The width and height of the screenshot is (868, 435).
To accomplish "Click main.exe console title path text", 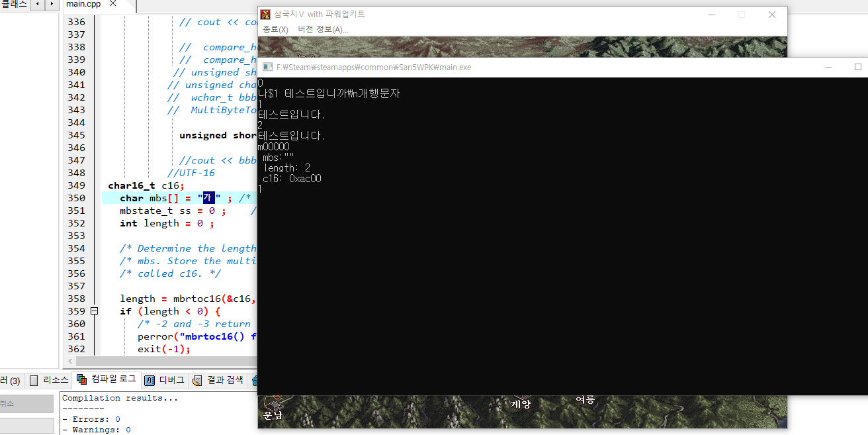I will pos(374,67).
